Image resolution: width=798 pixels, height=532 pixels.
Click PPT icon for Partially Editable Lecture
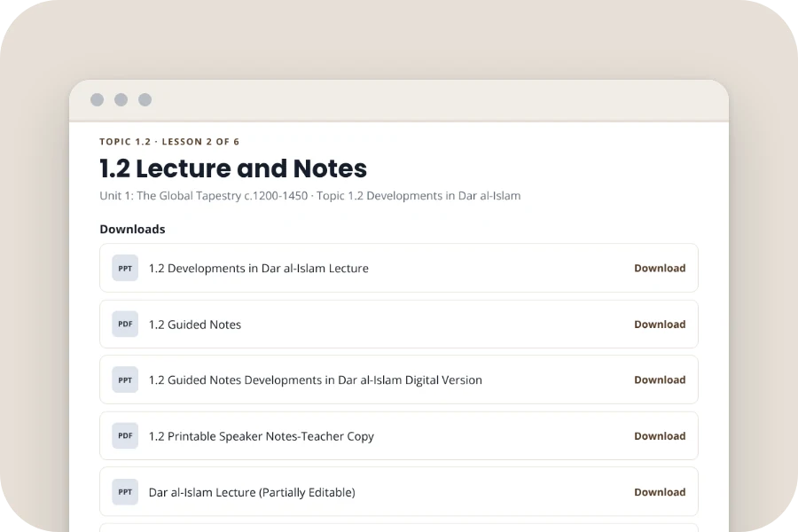click(125, 492)
